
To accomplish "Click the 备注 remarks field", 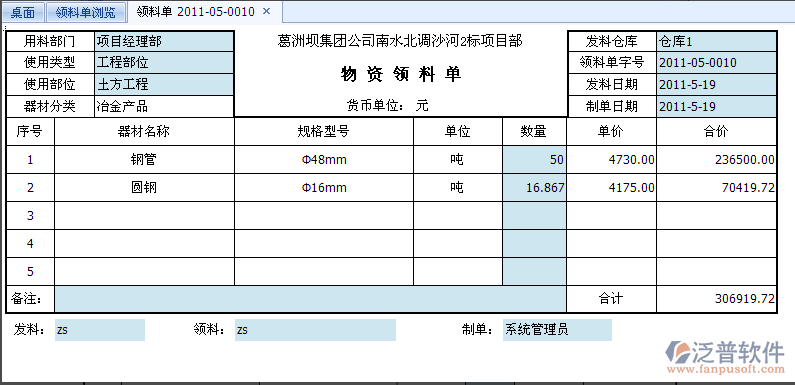I will pos(310,299).
